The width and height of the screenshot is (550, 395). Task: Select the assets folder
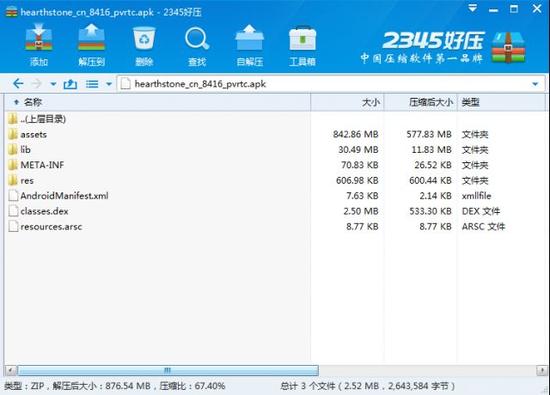coord(27,134)
